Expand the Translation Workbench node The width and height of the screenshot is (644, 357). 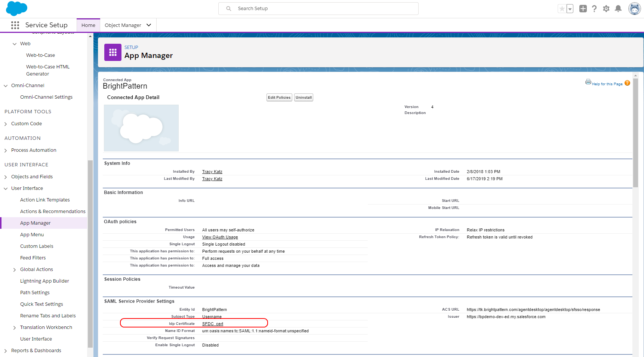coord(15,327)
